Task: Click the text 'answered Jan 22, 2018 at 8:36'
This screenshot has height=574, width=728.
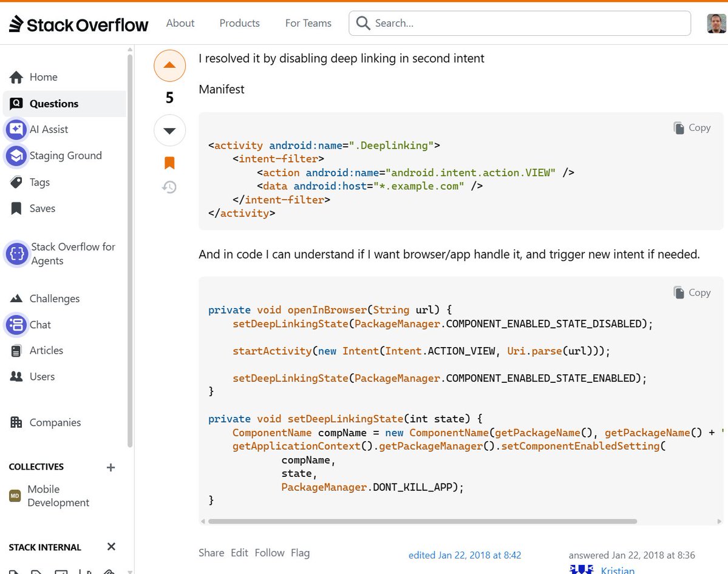Action: [x=631, y=555]
